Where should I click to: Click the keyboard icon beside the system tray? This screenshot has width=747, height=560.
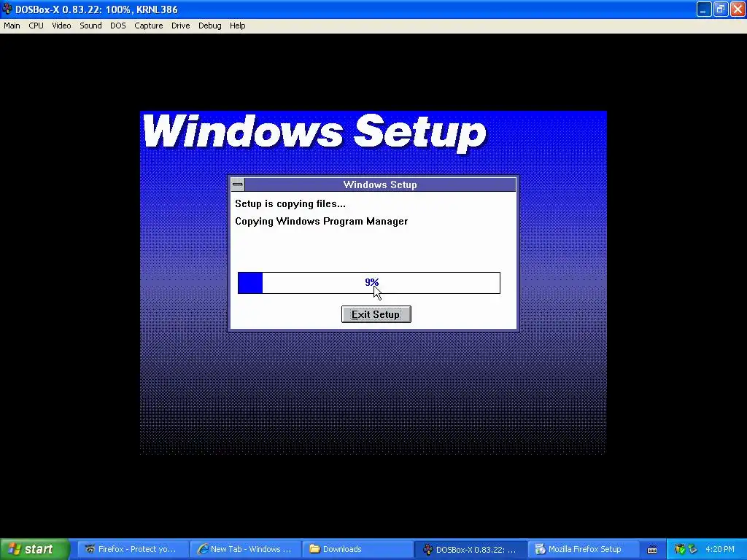(x=652, y=550)
